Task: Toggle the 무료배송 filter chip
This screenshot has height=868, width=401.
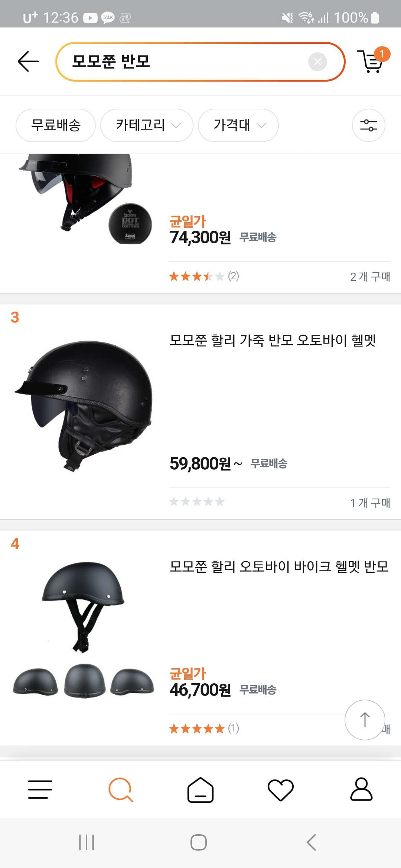Action: [x=56, y=125]
